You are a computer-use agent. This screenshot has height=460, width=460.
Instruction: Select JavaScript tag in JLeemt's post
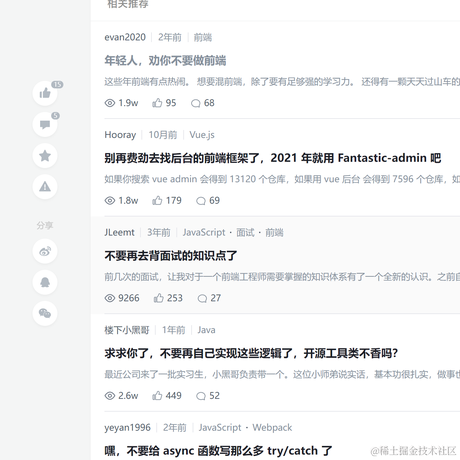pos(204,232)
